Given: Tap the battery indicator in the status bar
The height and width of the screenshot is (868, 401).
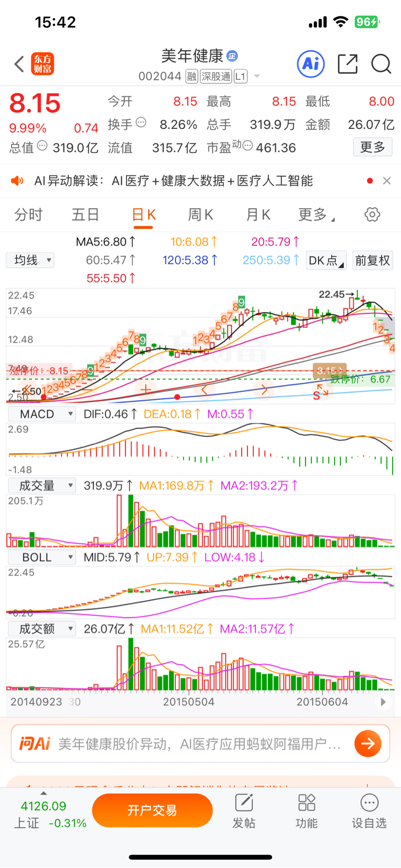Looking at the screenshot, I should coord(368,22).
